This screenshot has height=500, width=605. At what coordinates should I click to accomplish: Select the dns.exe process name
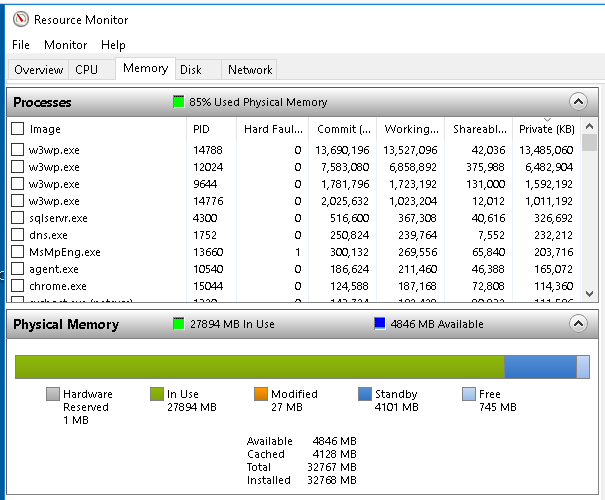point(48,235)
